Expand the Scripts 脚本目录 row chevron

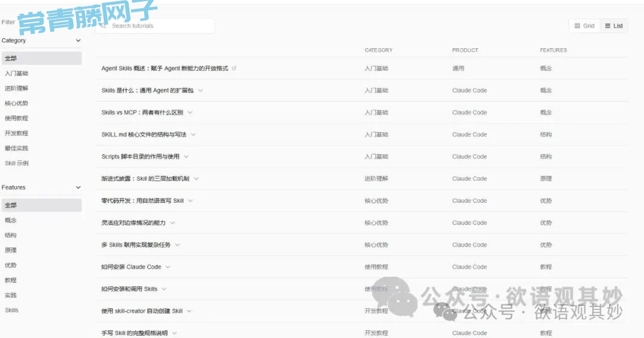186,157
